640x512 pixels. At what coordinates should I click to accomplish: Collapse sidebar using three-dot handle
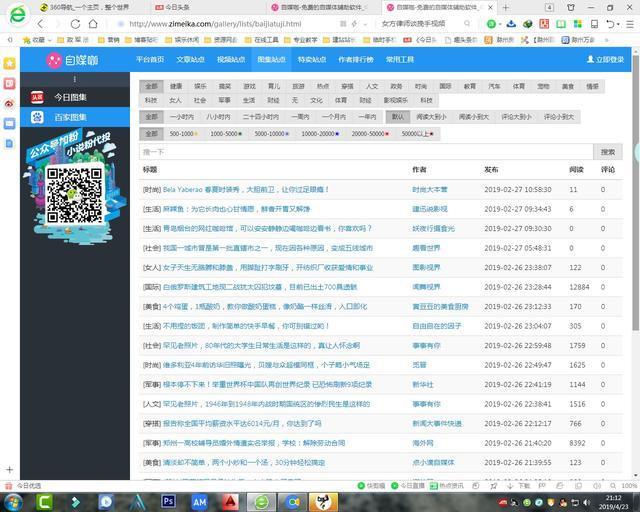pos(73,79)
